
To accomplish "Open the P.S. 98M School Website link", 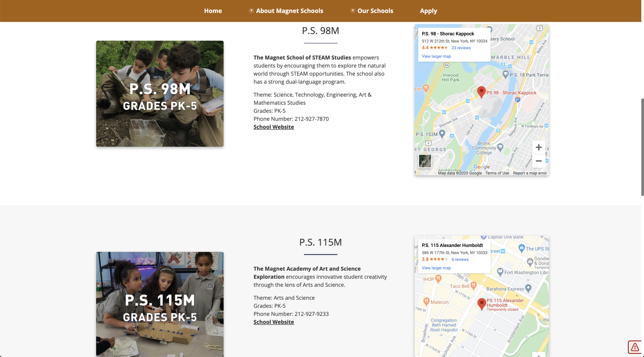I will click(x=274, y=127).
